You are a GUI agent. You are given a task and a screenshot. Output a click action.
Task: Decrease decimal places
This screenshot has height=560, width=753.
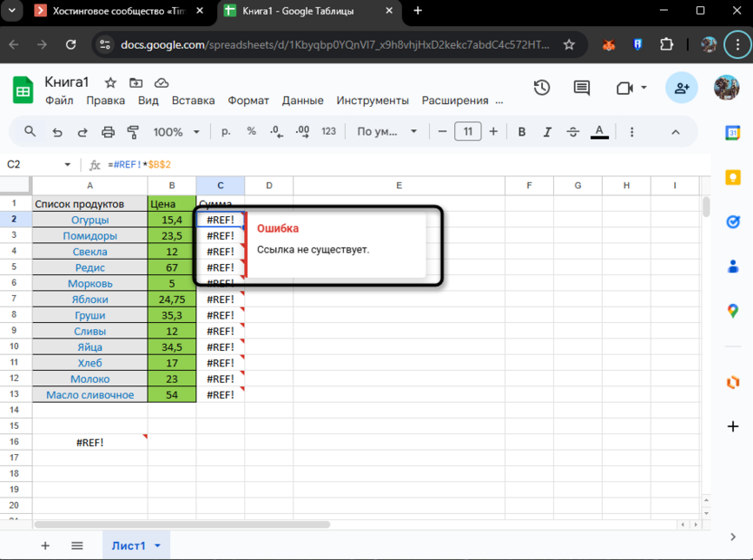(x=277, y=131)
